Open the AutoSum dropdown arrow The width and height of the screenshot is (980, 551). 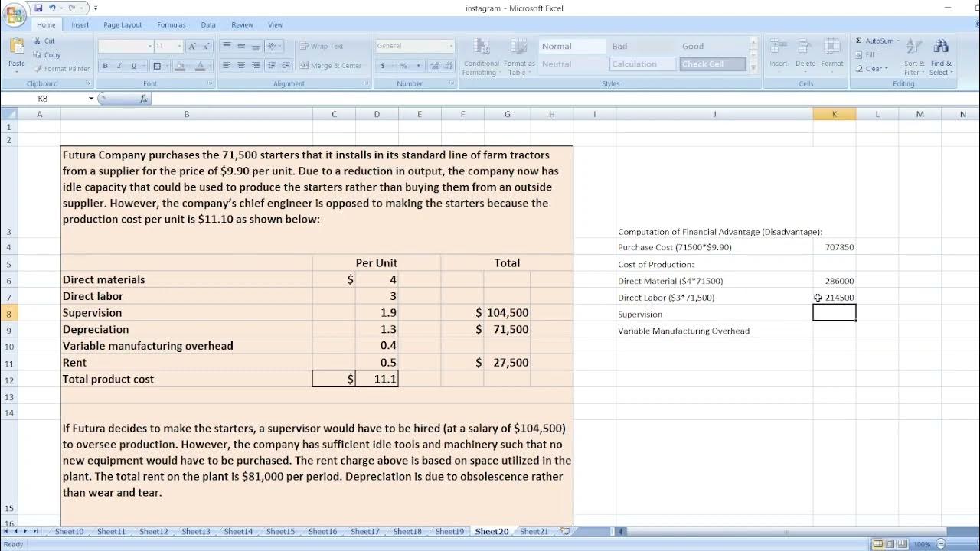tap(898, 41)
